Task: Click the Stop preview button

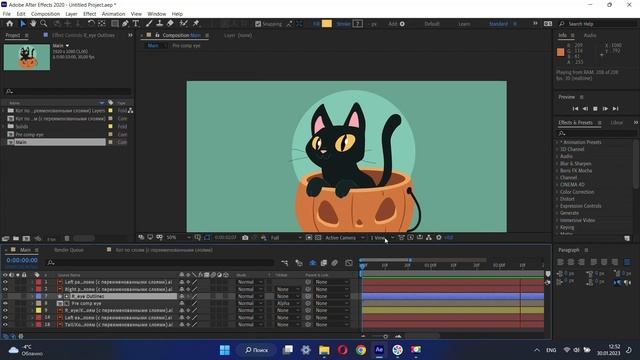Action: point(595,109)
